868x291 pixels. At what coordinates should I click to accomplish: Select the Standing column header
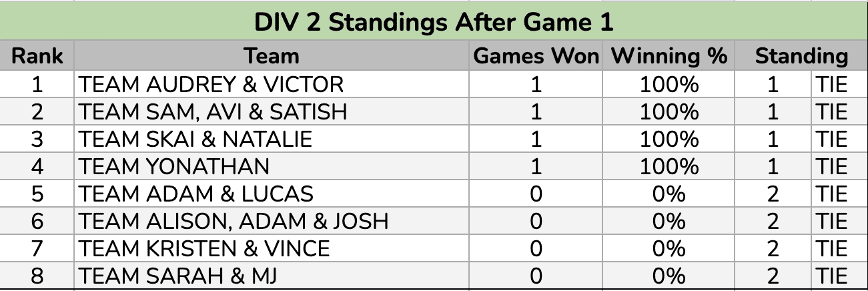click(x=801, y=56)
